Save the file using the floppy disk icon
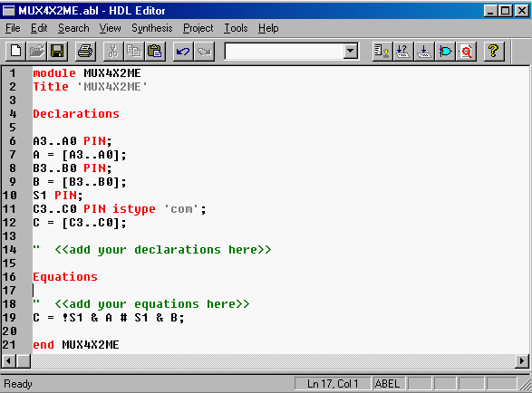The image size is (532, 393). tap(57, 52)
